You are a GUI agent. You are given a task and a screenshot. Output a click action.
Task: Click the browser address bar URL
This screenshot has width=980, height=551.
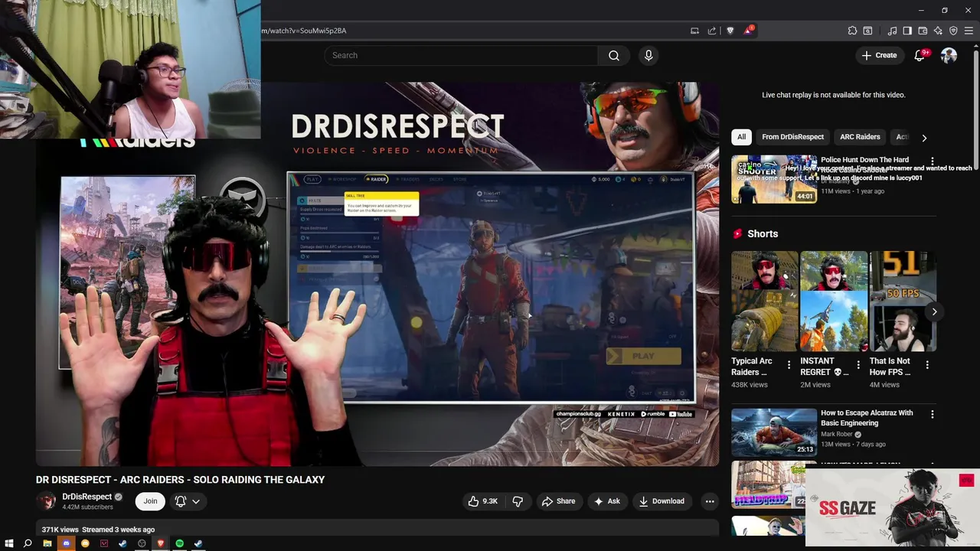(x=304, y=31)
